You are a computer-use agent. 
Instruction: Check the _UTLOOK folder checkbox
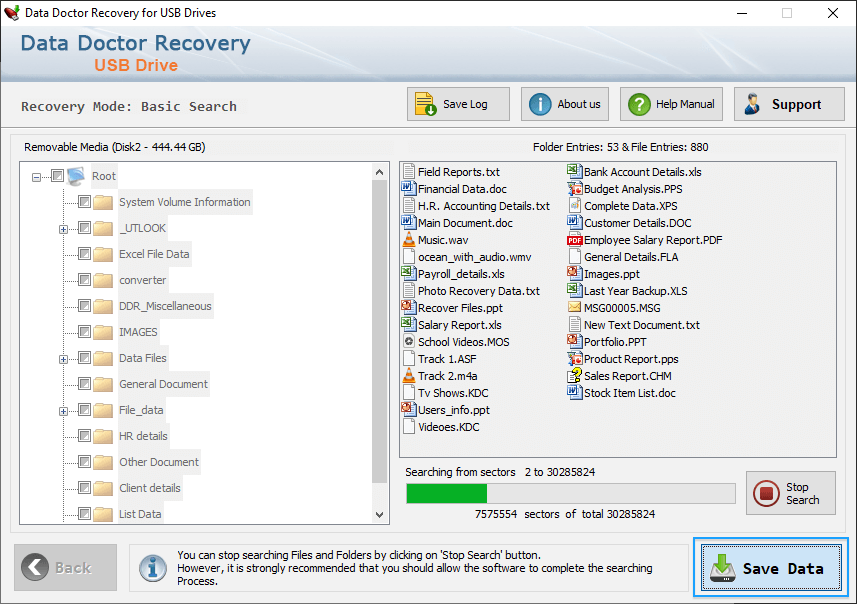coord(84,227)
